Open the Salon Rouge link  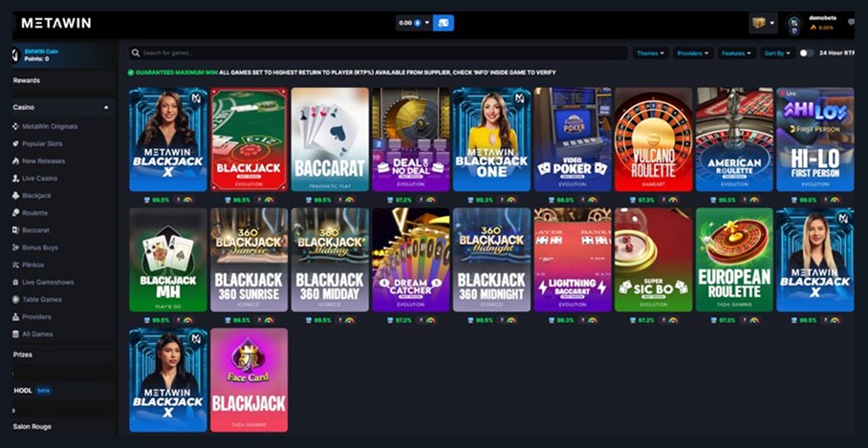33,426
